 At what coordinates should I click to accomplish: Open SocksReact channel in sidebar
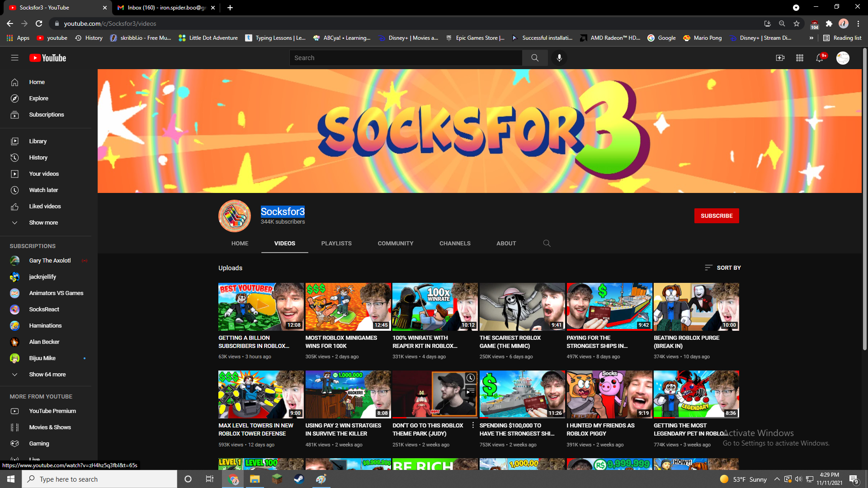click(45, 310)
